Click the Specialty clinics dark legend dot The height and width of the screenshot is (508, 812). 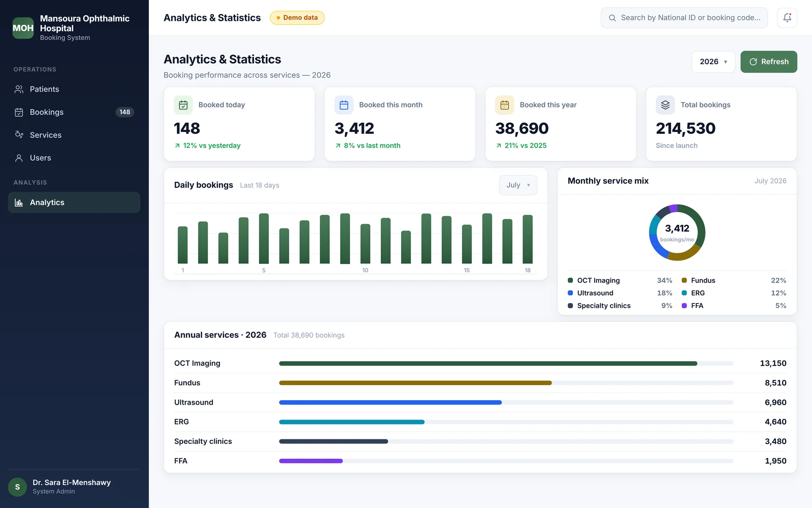(570, 306)
